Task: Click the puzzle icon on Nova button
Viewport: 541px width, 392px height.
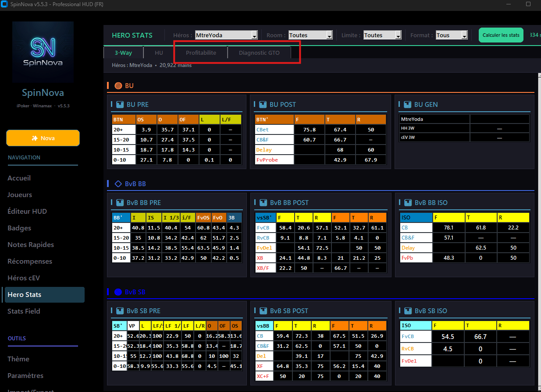Action: (35, 138)
